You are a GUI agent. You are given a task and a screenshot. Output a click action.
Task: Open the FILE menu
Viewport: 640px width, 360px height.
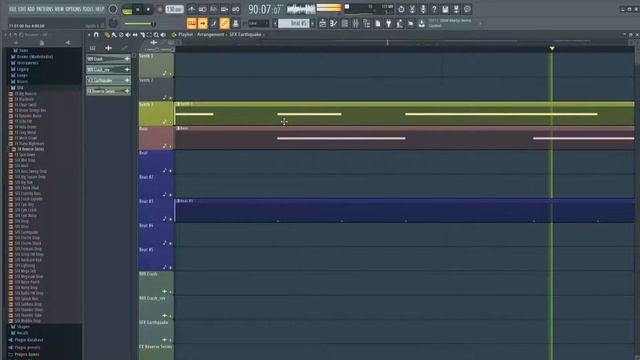[x=12, y=9]
